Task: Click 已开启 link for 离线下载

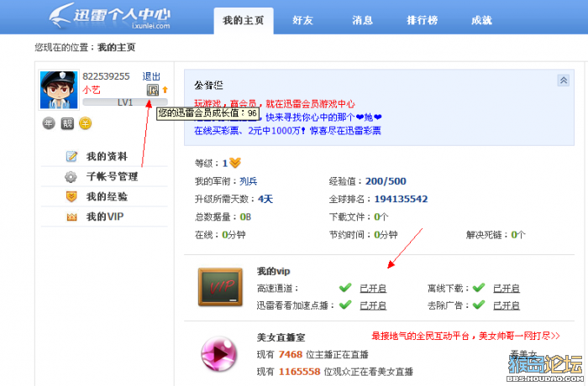Action: (x=507, y=289)
